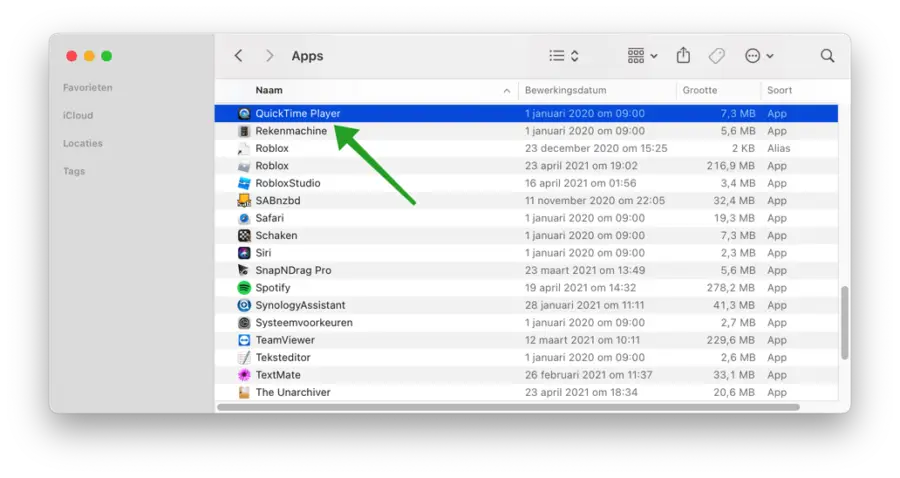Sort by the Soort column header
The width and height of the screenshot is (900, 478).
[x=779, y=90]
